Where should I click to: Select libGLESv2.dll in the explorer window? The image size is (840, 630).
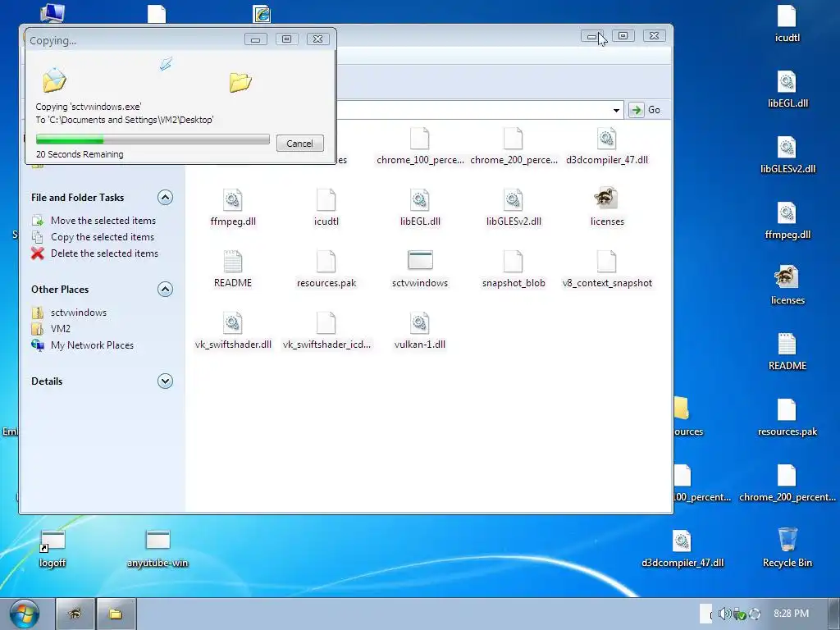pyautogui.click(x=514, y=208)
